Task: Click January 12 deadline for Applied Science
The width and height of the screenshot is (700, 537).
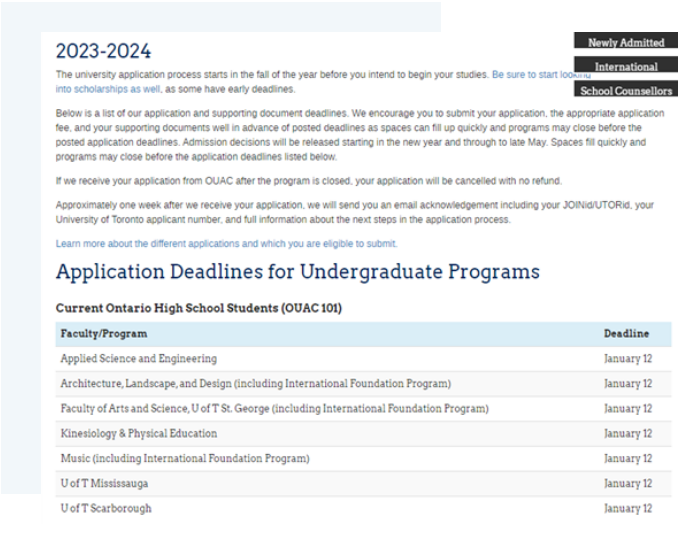Action: tap(628, 359)
